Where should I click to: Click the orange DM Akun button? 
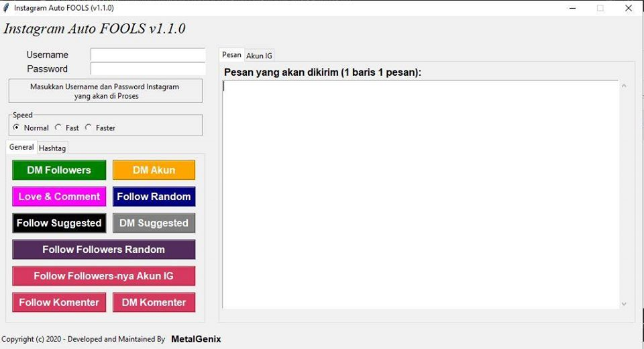(154, 170)
